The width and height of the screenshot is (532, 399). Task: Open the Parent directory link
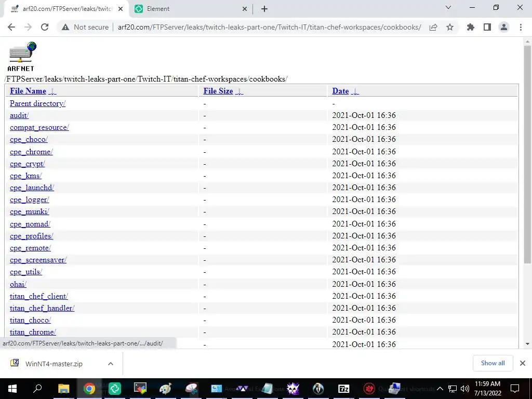(37, 103)
